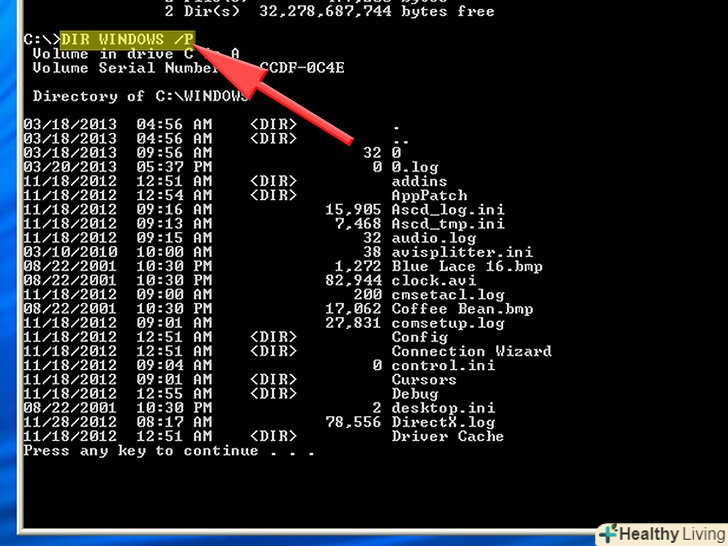Click the '2 Dir(s)' count text
Viewport: 728px width, 546px height.
coord(202,11)
